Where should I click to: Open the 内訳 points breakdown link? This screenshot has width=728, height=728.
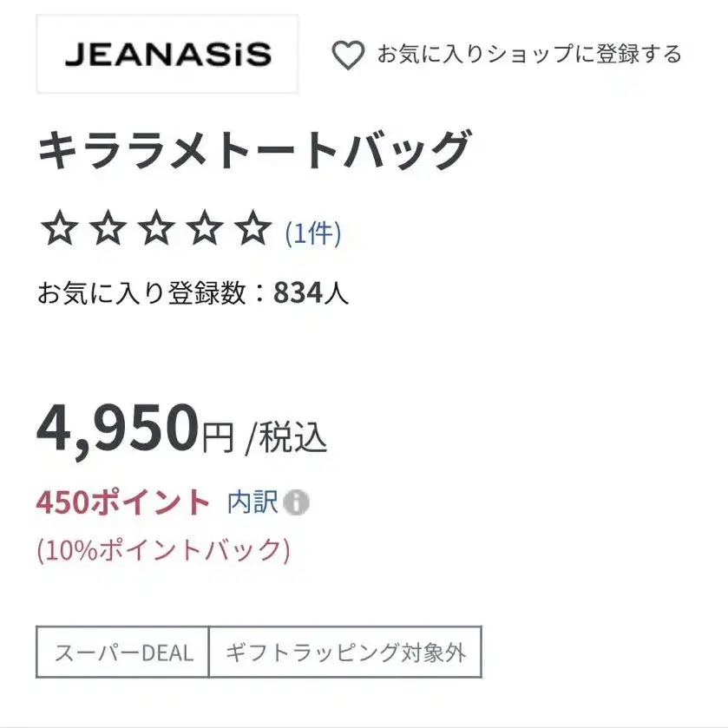point(253,502)
